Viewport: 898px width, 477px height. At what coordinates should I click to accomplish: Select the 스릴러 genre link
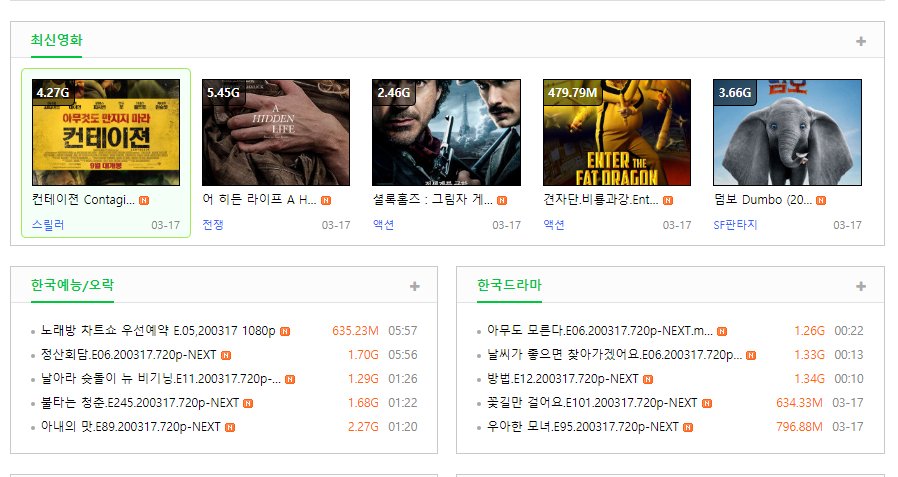pyautogui.click(x=48, y=225)
